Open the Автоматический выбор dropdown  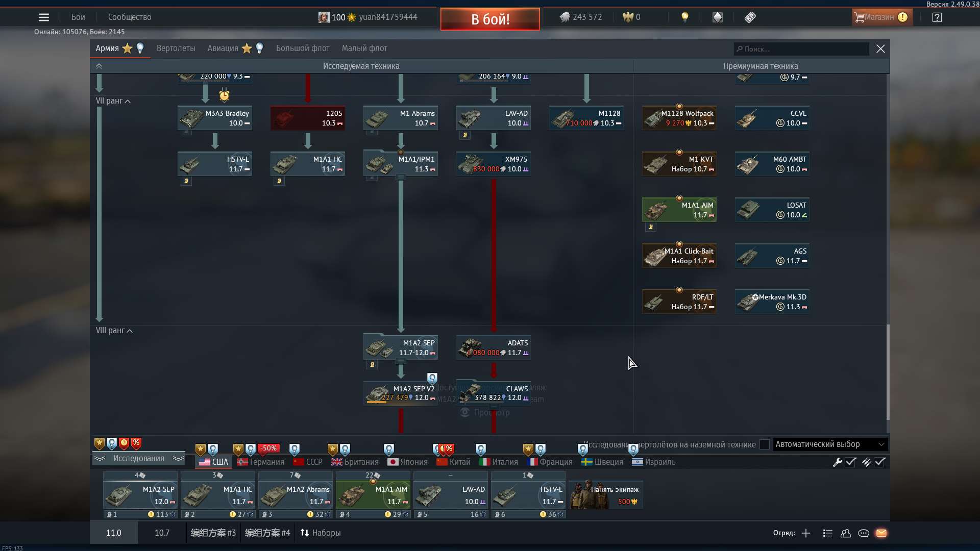[830, 444]
